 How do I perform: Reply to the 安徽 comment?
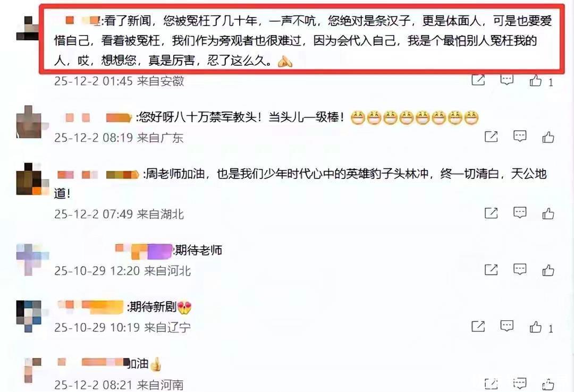(x=507, y=80)
